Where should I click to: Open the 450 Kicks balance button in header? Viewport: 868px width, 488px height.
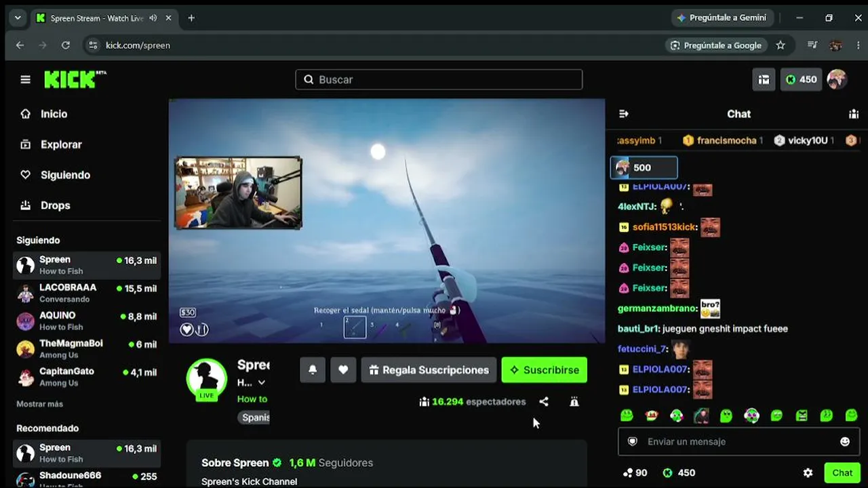tap(801, 79)
